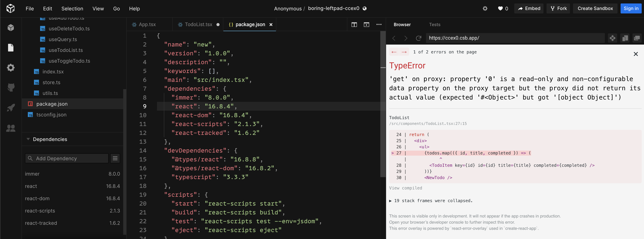Open the preview in a new window icon
644x239 pixels.
[637, 38]
